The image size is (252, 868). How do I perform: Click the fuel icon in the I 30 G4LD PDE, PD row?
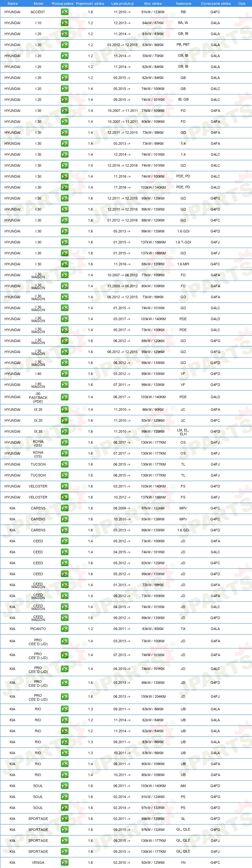point(64,187)
